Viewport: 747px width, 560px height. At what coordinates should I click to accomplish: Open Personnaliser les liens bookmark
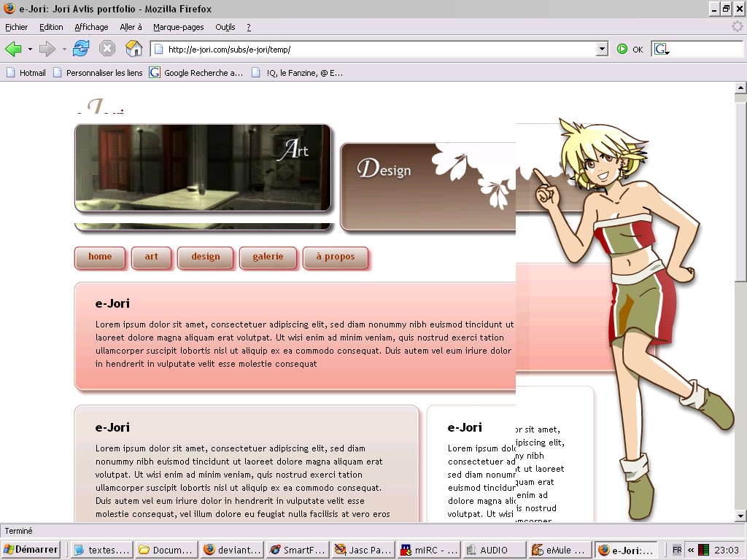click(x=98, y=73)
